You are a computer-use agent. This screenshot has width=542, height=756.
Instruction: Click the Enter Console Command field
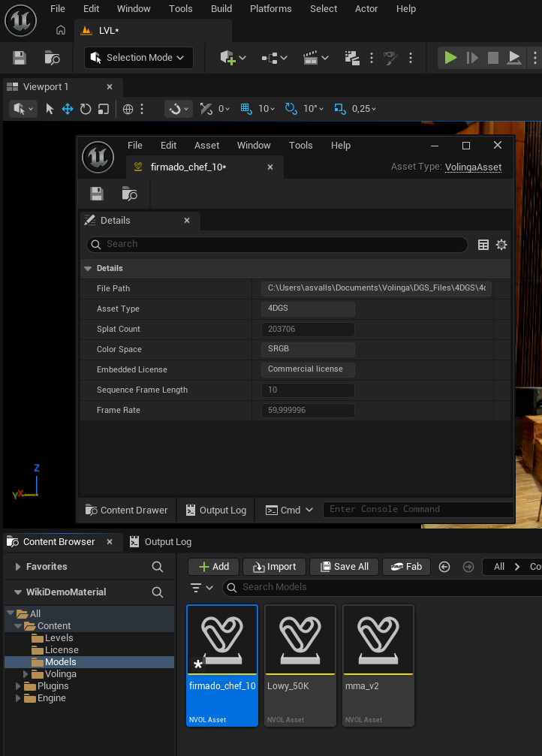(417, 509)
